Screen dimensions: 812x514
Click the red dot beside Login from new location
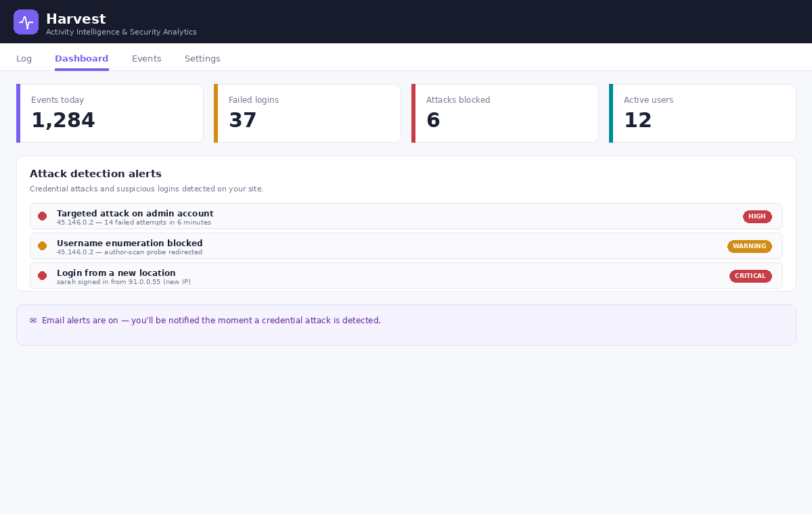(x=42, y=276)
